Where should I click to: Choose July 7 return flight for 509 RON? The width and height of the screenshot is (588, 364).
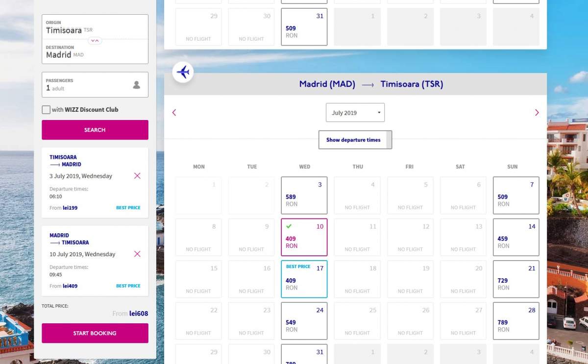pos(515,195)
